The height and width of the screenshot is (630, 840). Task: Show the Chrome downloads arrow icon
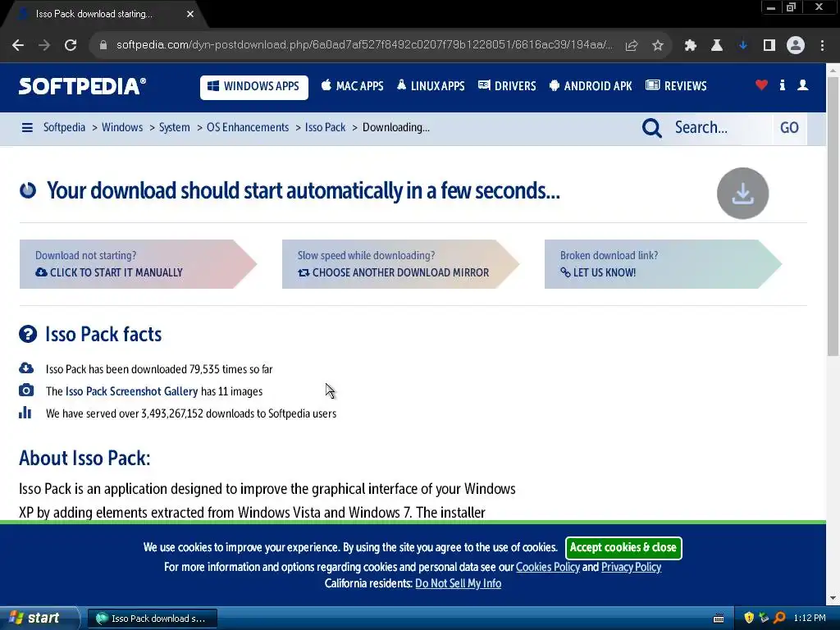743,46
